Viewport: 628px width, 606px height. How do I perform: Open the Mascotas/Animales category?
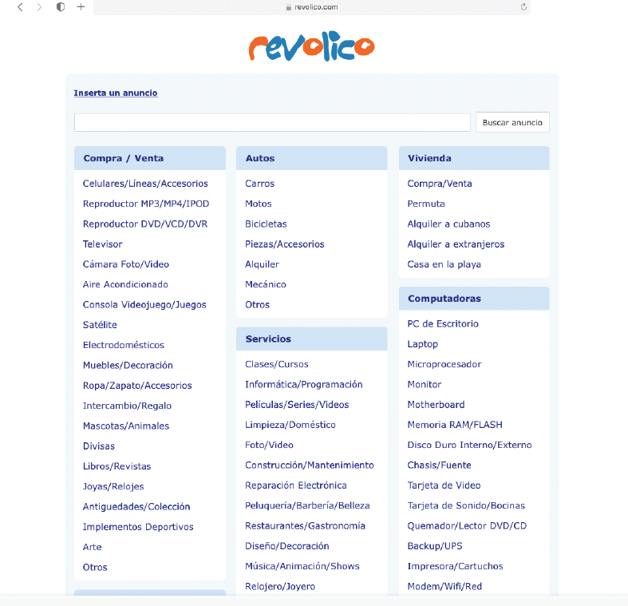pos(126,426)
